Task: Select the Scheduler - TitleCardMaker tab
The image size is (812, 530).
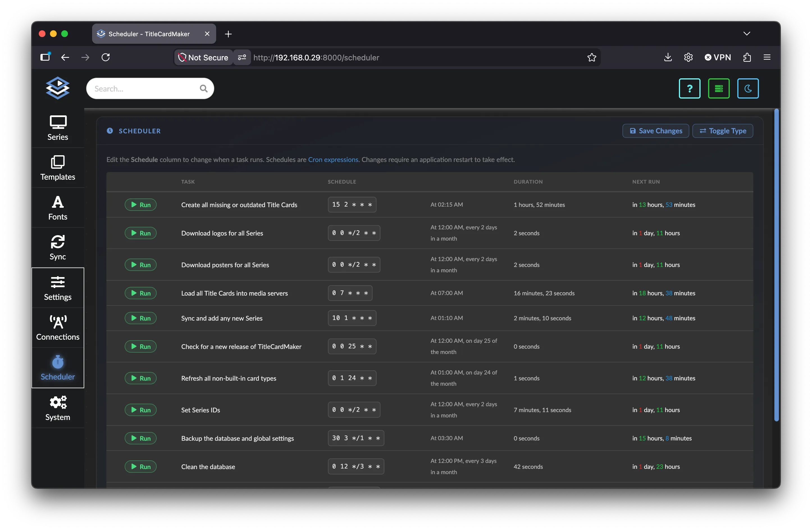Action: coord(154,34)
